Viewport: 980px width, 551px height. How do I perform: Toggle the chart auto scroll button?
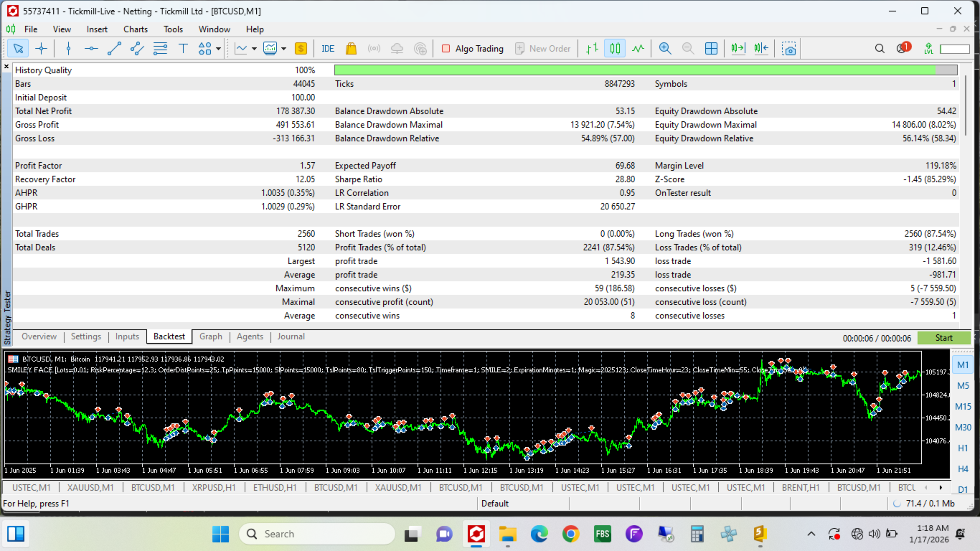click(x=738, y=49)
